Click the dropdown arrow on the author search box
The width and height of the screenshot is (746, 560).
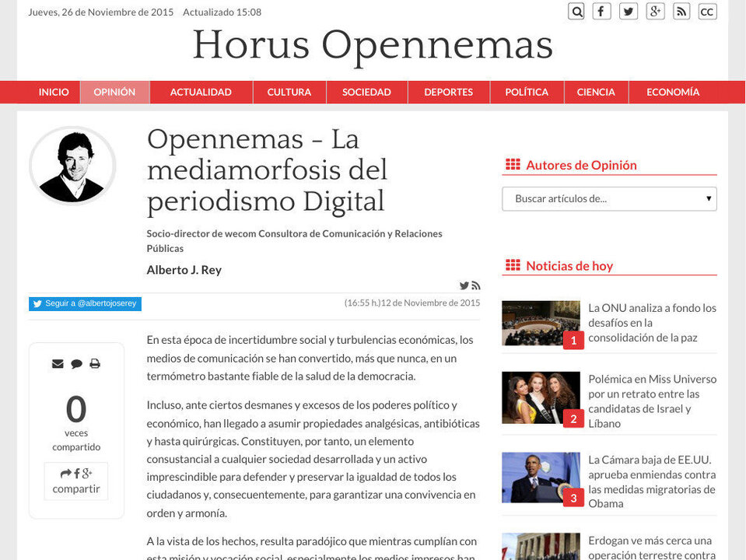pos(708,199)
